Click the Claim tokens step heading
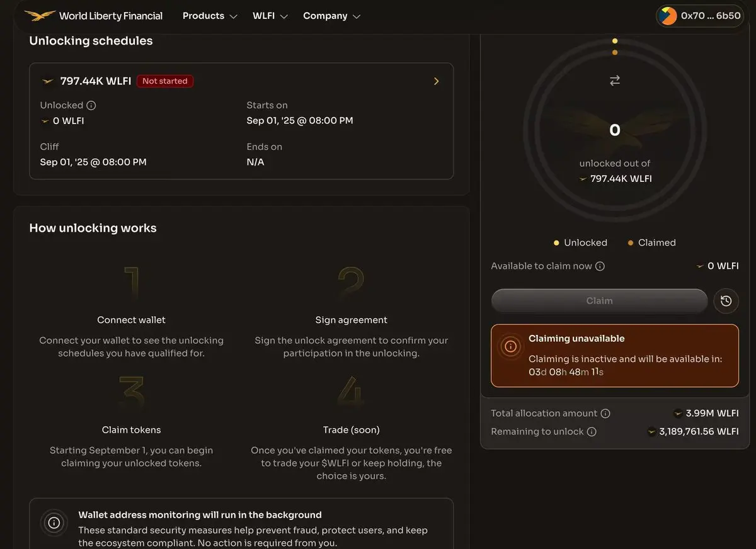This screenshot has width=756, height=549. [x=131, y=430]
